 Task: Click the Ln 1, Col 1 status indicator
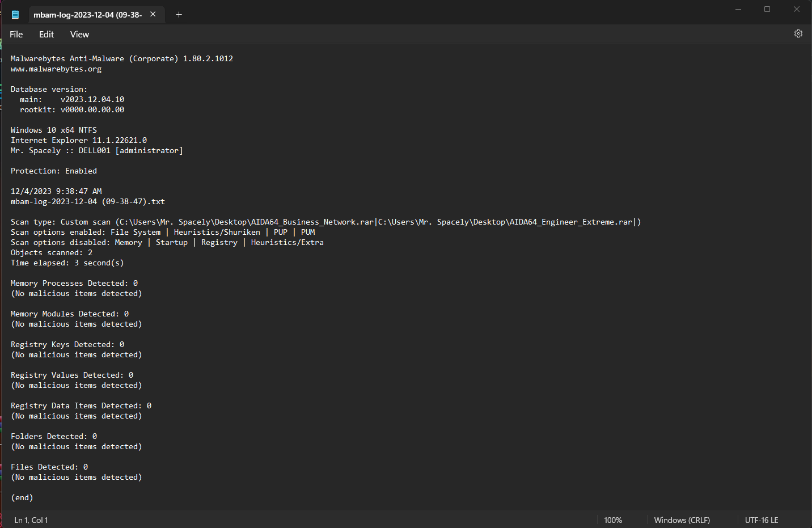(x=31, y=520)
